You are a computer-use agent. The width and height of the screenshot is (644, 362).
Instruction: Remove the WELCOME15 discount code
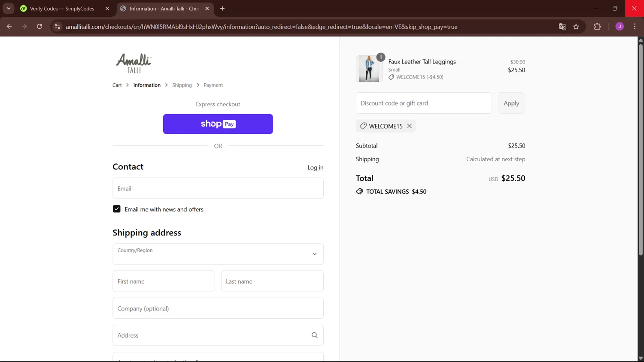tap(410, 126)
